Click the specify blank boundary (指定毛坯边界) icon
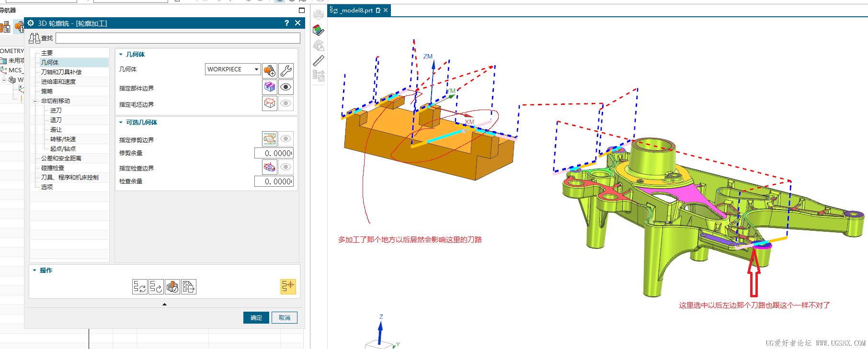Viewport: 868px width, 349px height. click(270, 103)
